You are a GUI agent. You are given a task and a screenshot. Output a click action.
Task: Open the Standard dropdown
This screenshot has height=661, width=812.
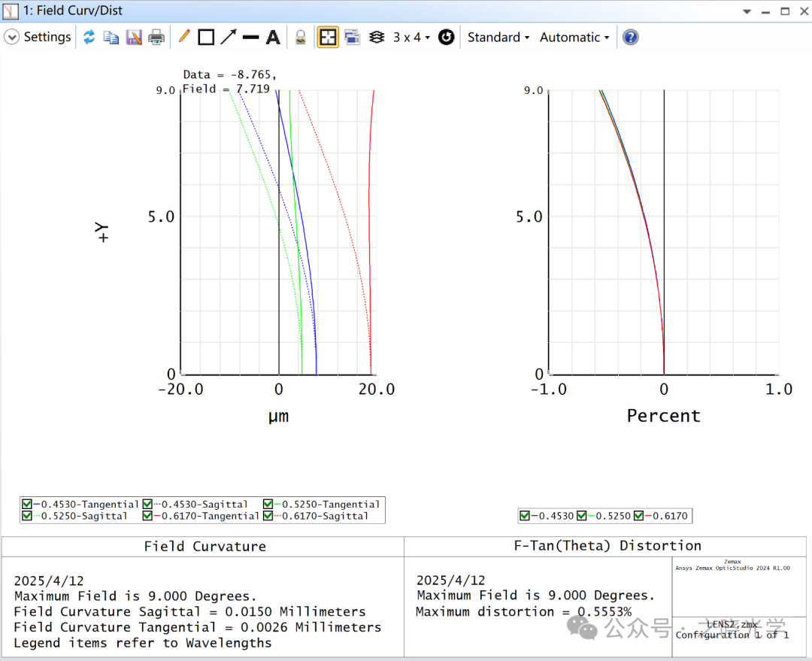(498, 37)
